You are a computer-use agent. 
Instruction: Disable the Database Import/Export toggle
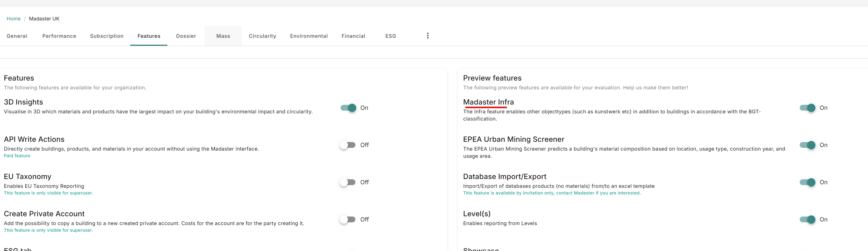coord(807,182)
